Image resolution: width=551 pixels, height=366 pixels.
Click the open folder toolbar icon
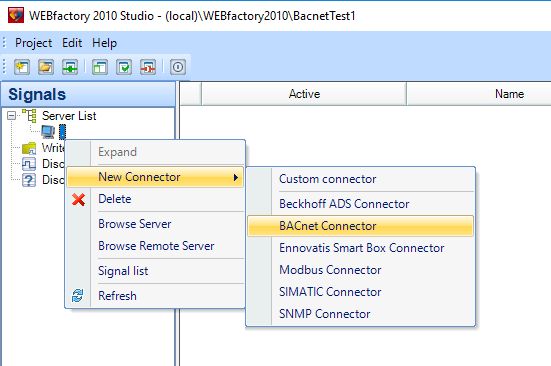point(46,67)
